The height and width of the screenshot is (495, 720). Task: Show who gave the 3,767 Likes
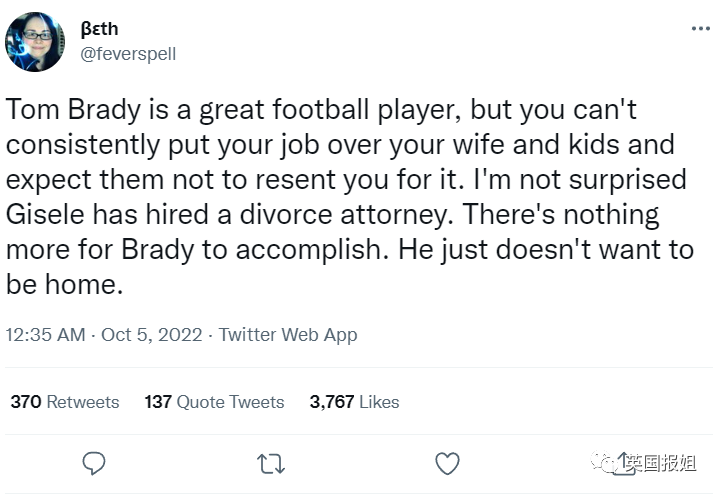[x=354, y=402]
